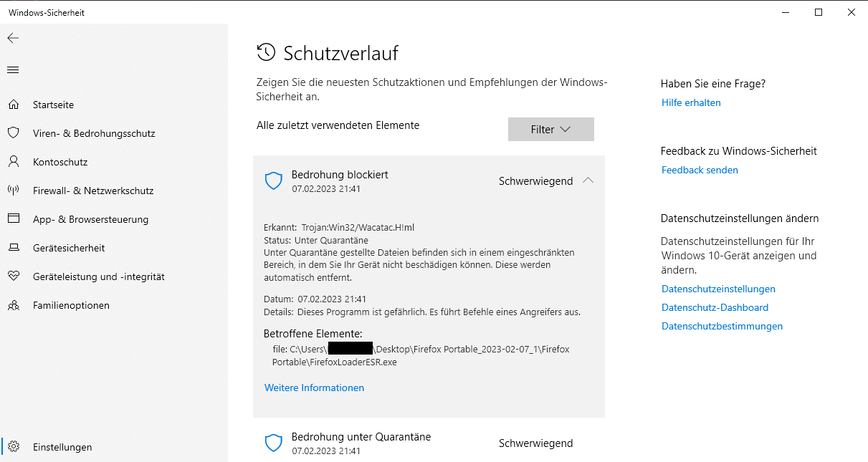This screenshot has height=462, width=868.
Task: Click the Kontoschutz person icon
Action: (x=13, y=162)
